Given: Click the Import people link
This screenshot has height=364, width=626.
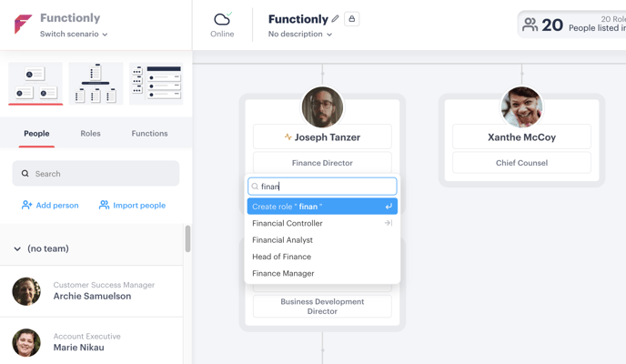Looking at the screenshot, I should (x=132, y=205).
